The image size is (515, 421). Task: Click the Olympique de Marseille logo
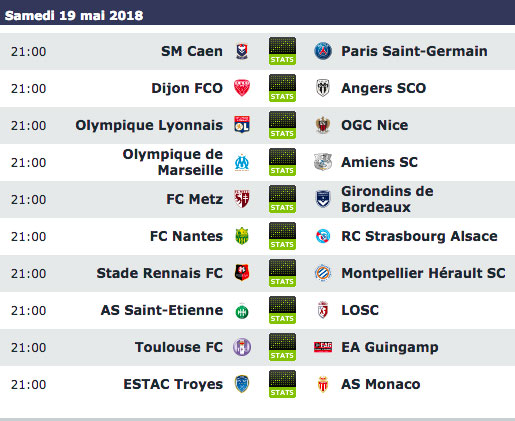[242, 162]
